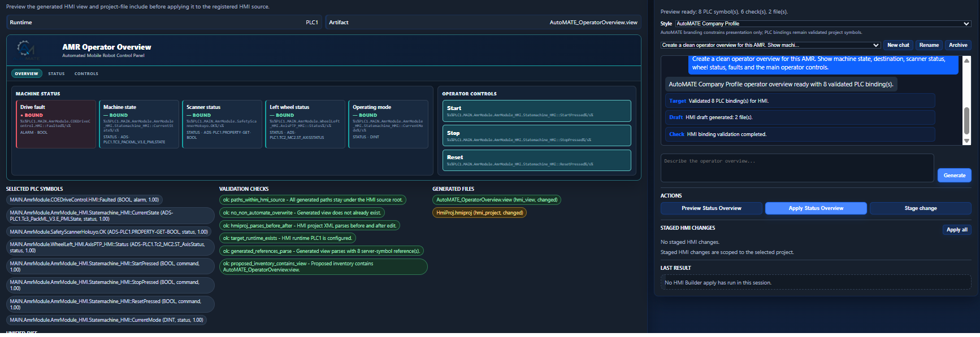Click the no_non_automate_overwrite validation check
Viewport: 980px width, 337px height.
[302, 213]
